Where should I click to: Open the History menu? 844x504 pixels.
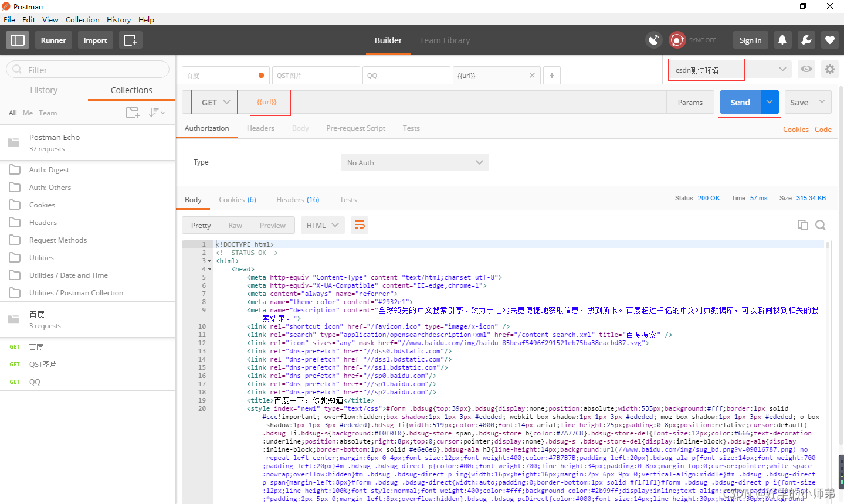(x=118, y=19)
